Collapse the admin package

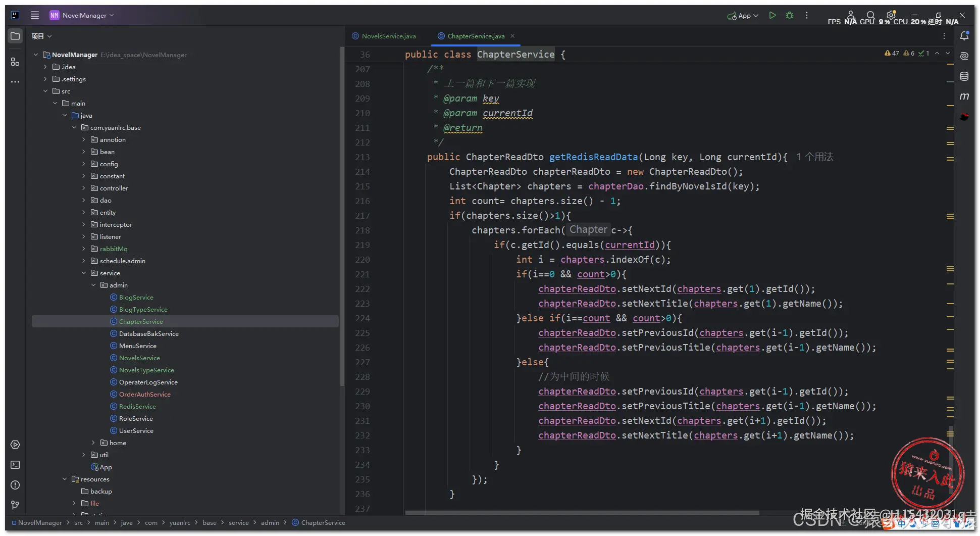(x=93, y=285)
